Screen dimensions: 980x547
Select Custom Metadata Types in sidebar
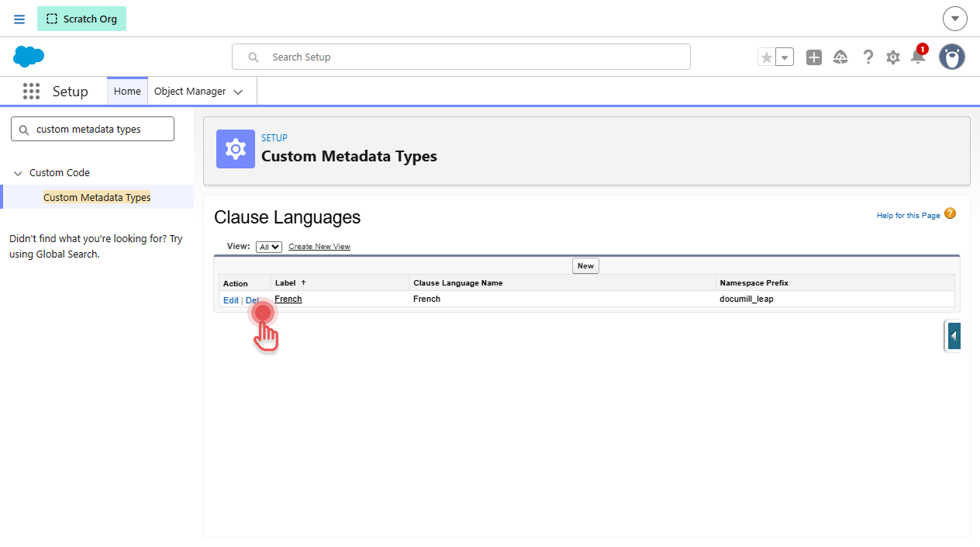click(97, 197)
